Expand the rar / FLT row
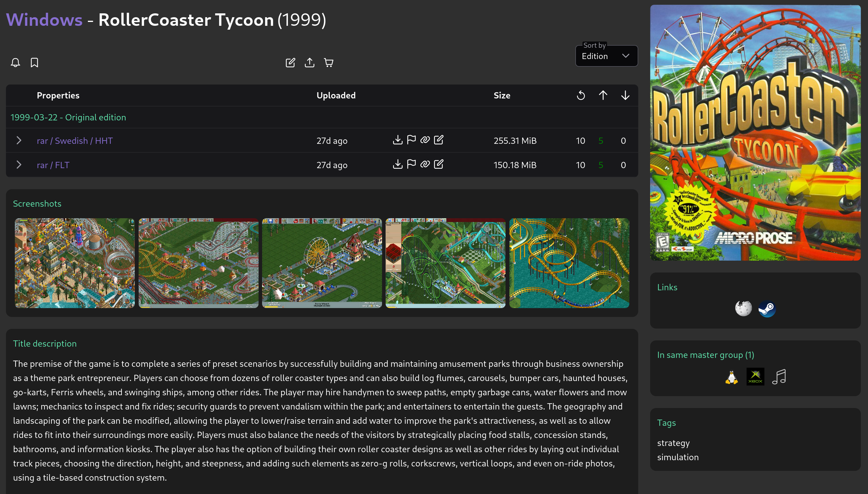This screenshot has height=494, width=868. click(19, 165)
